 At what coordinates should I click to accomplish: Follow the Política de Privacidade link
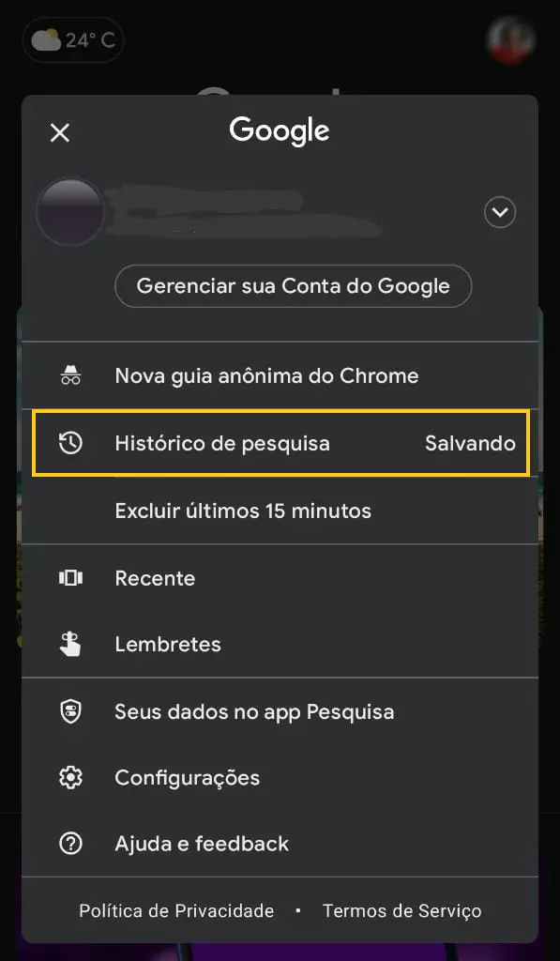click(x=176, y=910)
